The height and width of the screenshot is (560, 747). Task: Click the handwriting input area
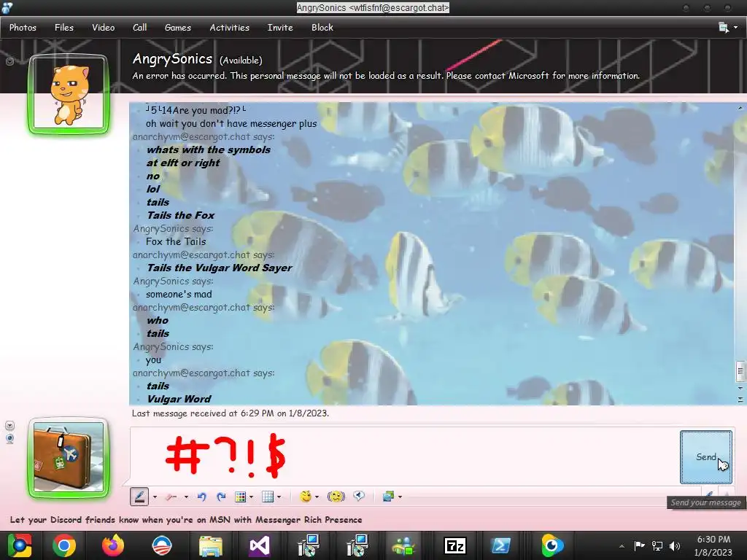pyautogui.click(x=404, y=456)
